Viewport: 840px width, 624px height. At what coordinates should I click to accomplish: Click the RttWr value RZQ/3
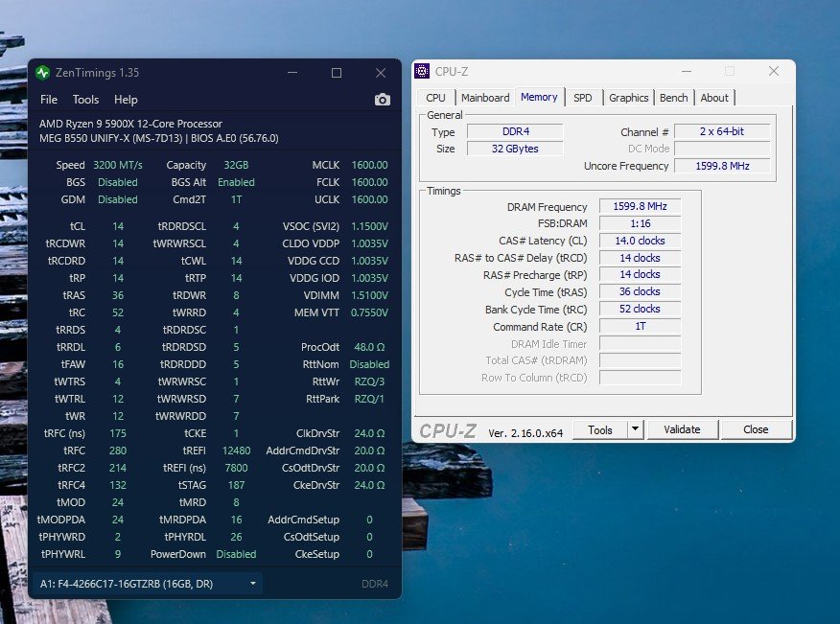click(369, 381)
